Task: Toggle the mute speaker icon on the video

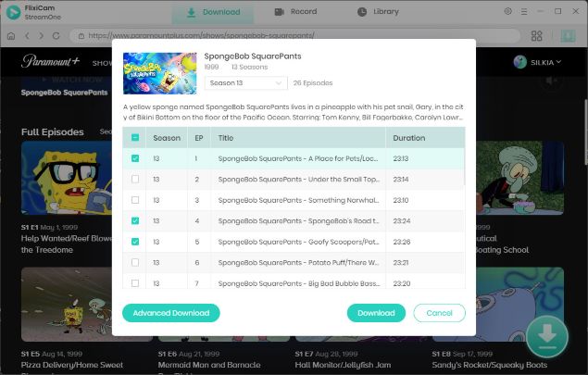Action: 551,81
